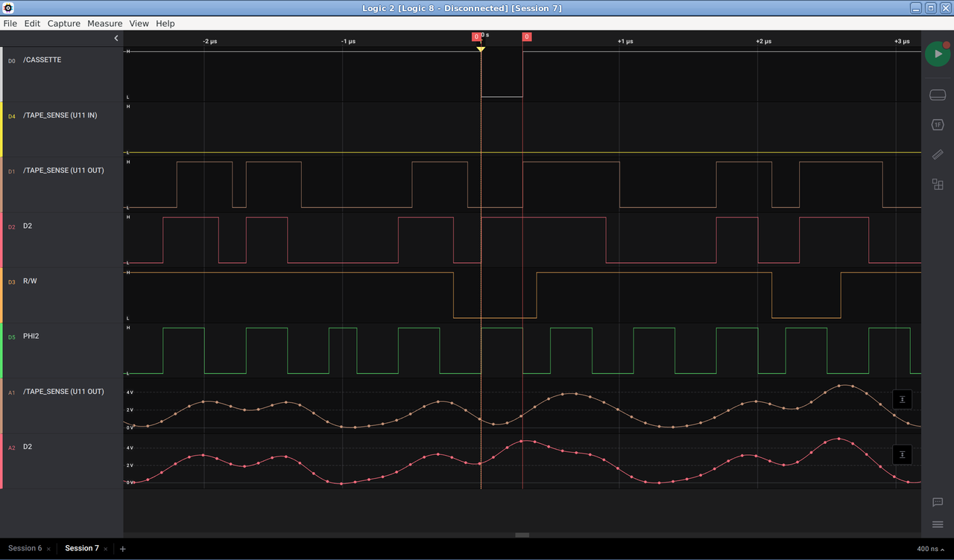Viewport: 954px width, 560px height.
Task: Open the View menu
Action: [x=139, y=24]
